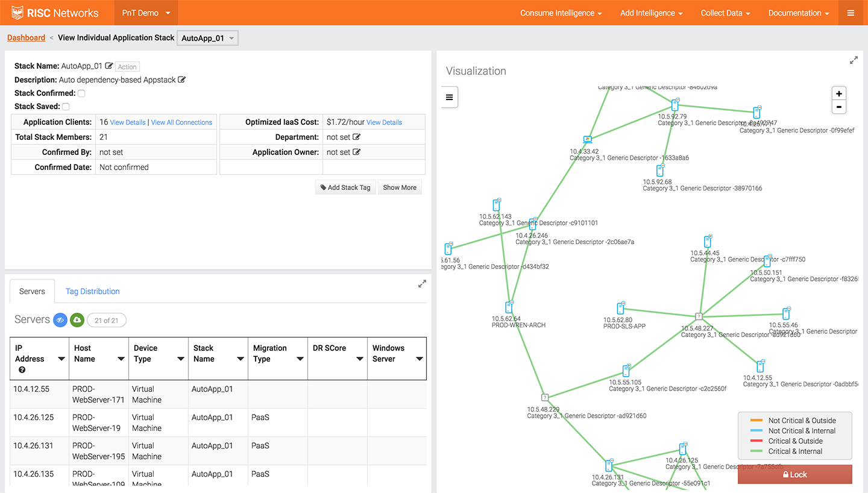
Task: Open the IP Address column filter arrow
Action: click(61, 359)
